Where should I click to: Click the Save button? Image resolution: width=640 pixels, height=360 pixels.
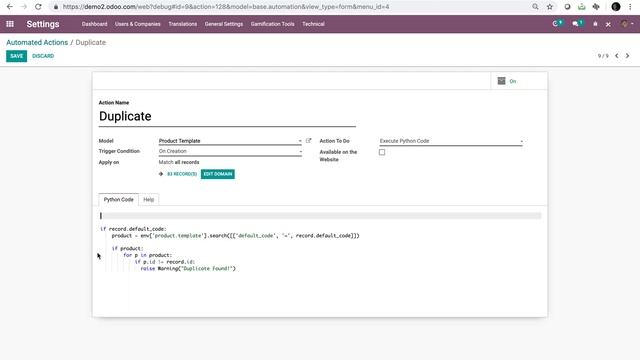tap(16, 56)
